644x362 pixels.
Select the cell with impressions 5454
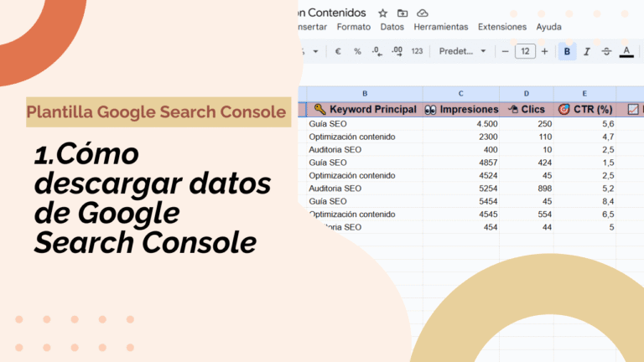(x=461, y=201)
